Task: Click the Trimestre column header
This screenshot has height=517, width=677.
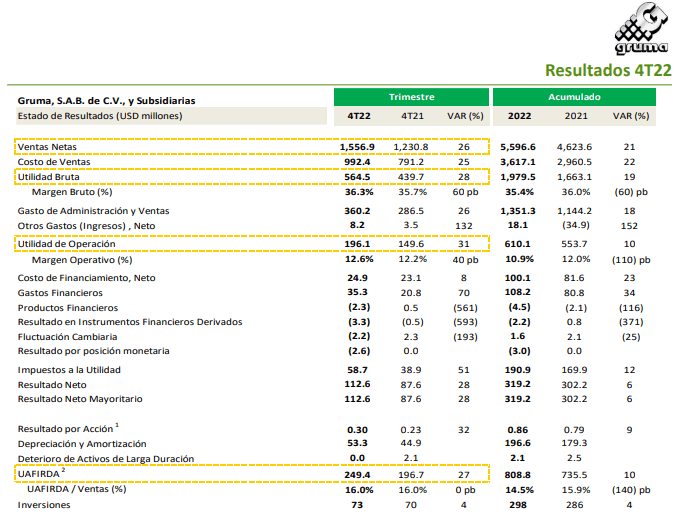Action: click(411, 97)
